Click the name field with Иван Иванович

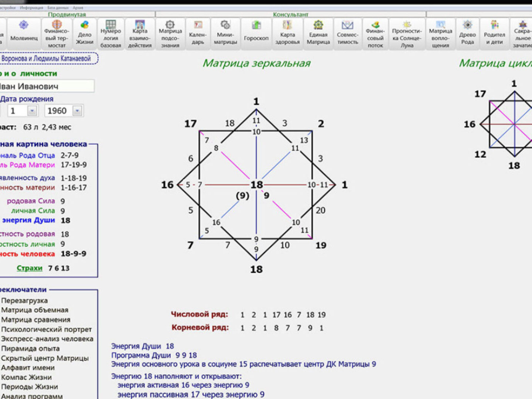pos(46,86)
